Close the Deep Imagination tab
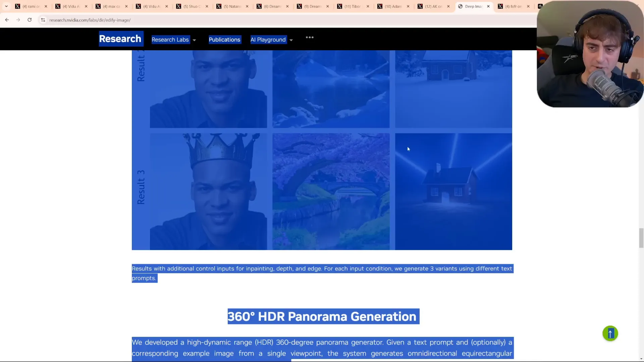This screenshot has width=644, height=362. coord(488,6)
